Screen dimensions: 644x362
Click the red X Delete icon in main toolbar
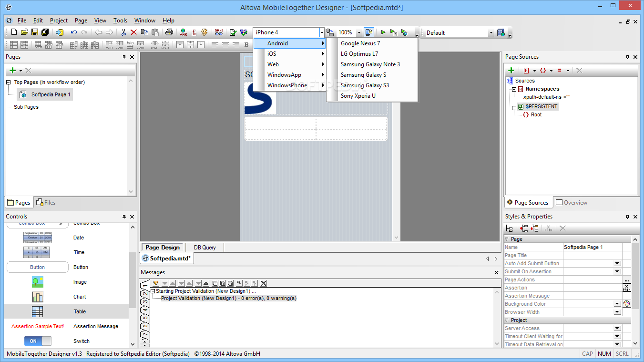pyautogui.click(x=134, y=32)
